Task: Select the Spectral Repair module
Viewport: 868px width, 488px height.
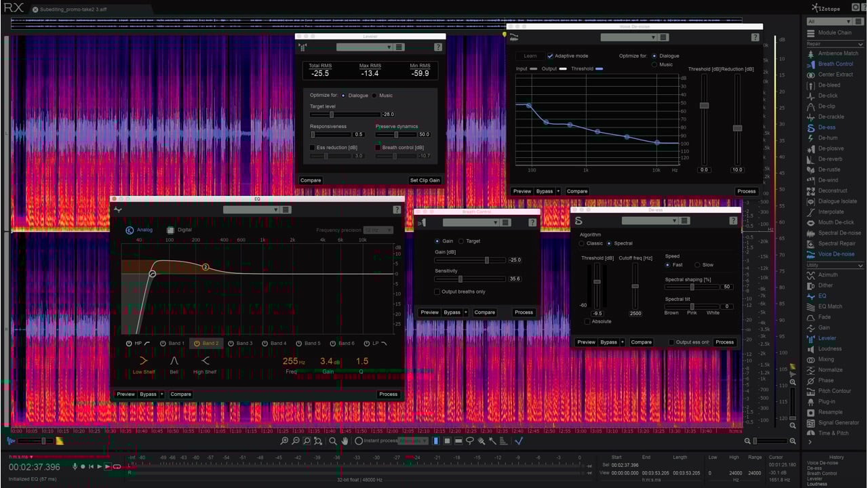Action: coord(836,243)
